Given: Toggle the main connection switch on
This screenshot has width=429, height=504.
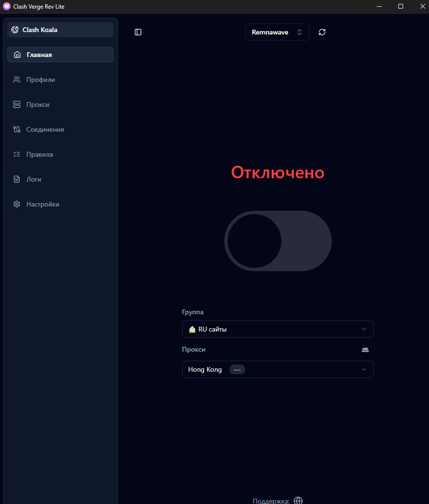Looking at the screenshot, I should pyautogui.click(x=278, y=241).
